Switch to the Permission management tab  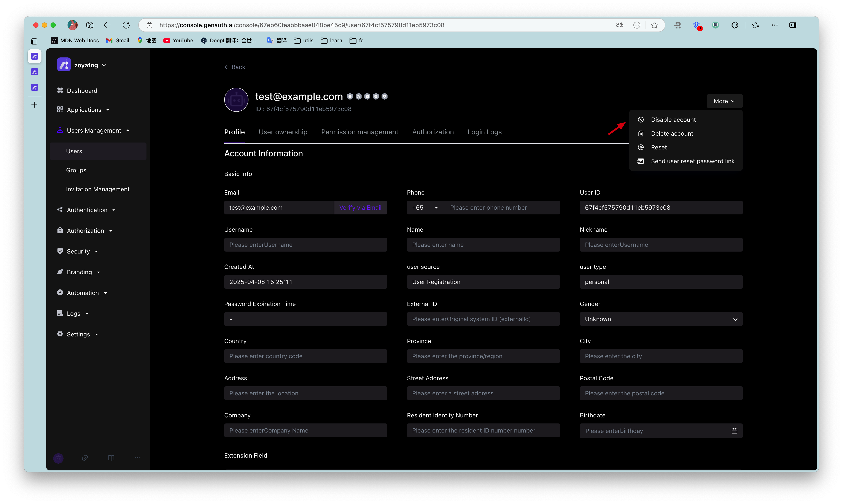(359, 132)
